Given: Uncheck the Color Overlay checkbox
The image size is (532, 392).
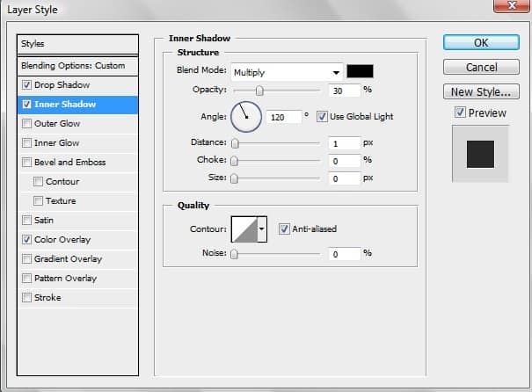Looking at the screenshot, I should [x=26, y=239].
